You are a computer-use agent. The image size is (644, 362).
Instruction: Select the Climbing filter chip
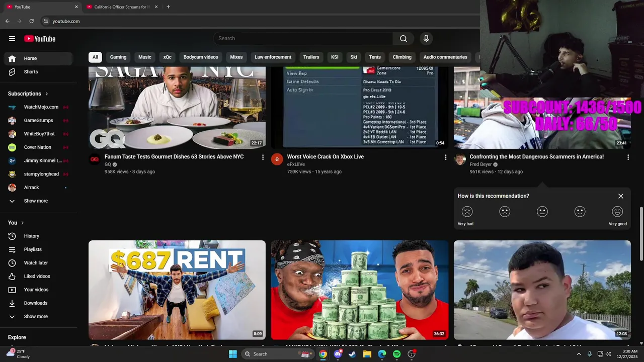402,57
